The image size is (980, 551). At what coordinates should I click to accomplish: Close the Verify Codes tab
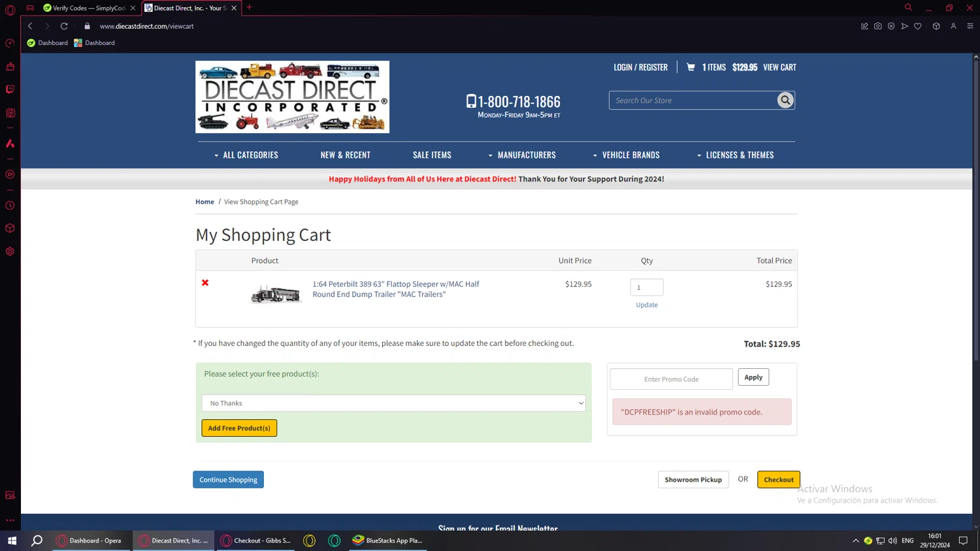coord(133,8)
